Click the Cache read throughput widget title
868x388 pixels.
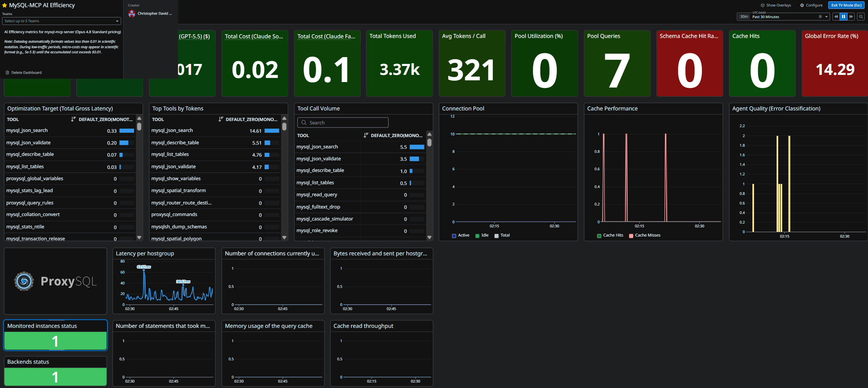363,326
